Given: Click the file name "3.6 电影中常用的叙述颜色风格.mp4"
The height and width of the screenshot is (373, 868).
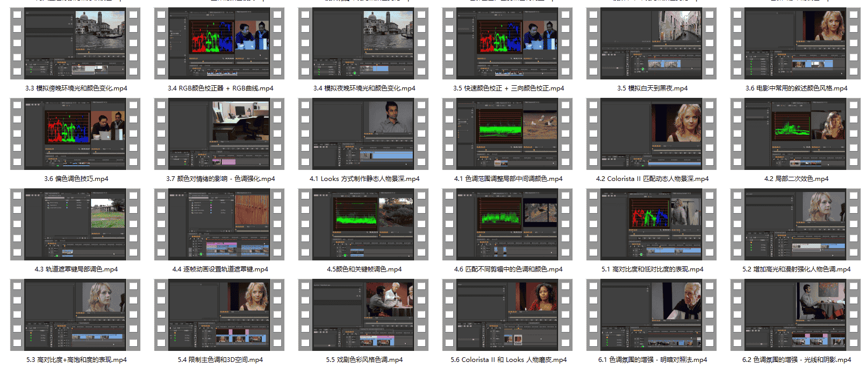Looking at the screenshot, I should 796,88.
